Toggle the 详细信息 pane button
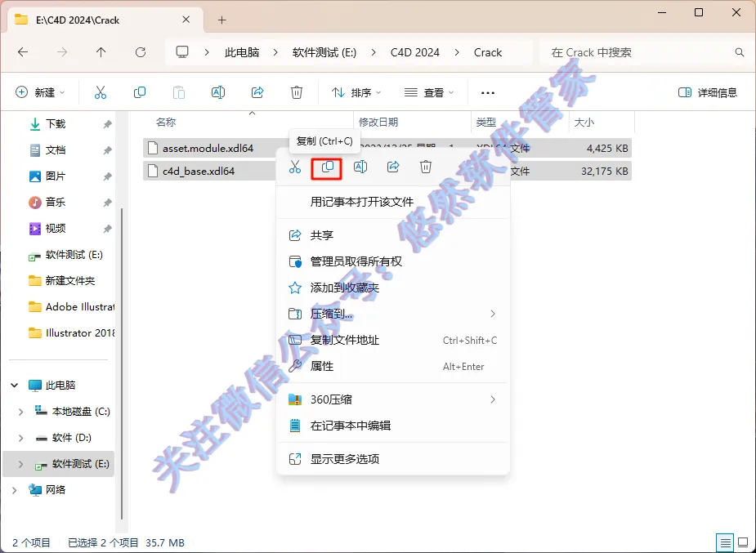Viewport: 756px width, 553px height. pos(707,92)
